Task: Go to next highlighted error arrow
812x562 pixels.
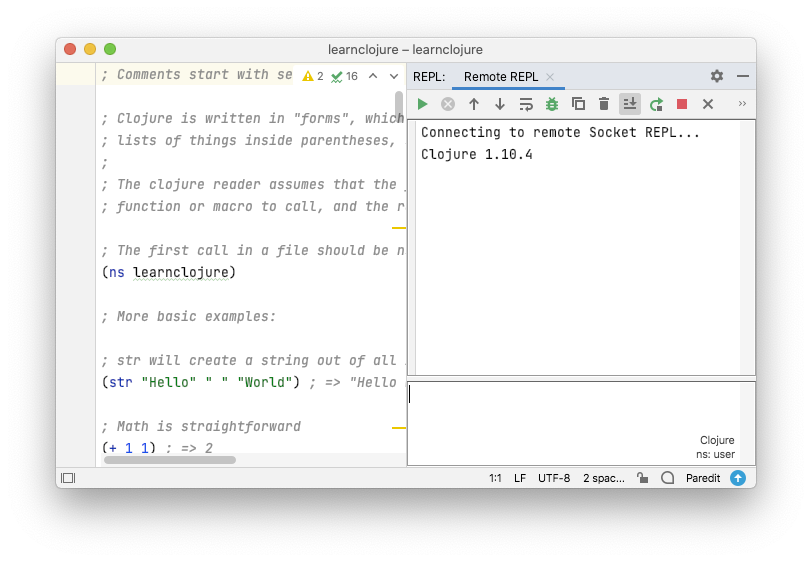Action: [x=394, y=76]
